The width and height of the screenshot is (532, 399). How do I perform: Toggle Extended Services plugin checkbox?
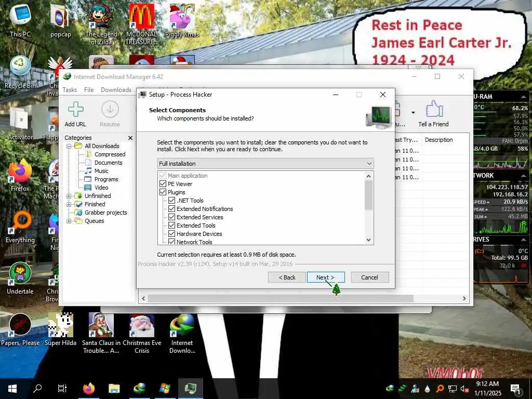pyautogui.click(x=171, y=217)
